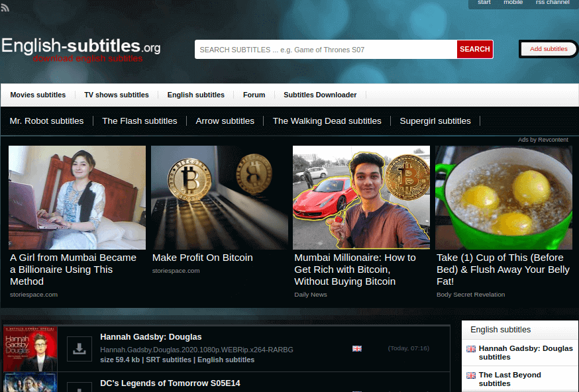Open Mumbai Millionaire Ferrari ad image
The image size is (579, 392).
click(x=362, y=197)
